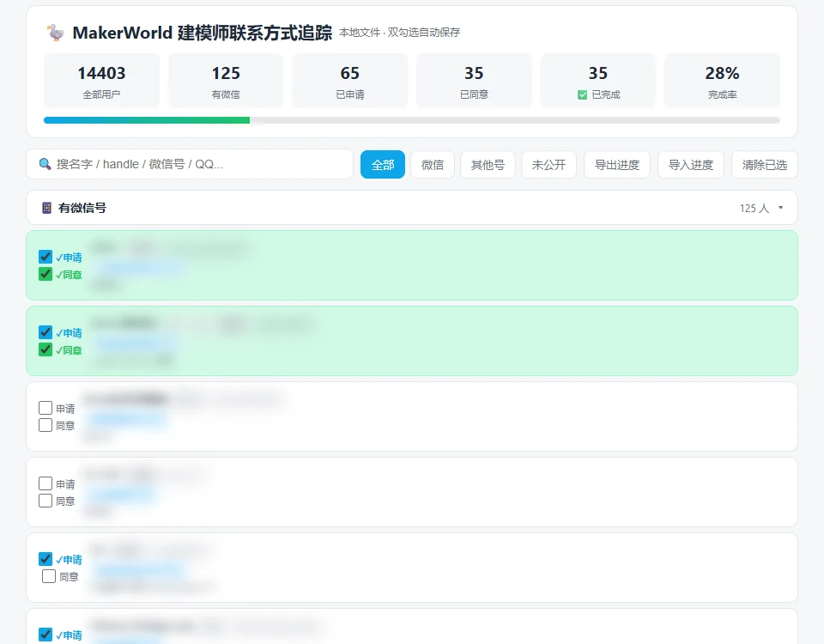Click the 65 已申请 stat card
This screenshot has height=644, width=824.
(350, 81)
